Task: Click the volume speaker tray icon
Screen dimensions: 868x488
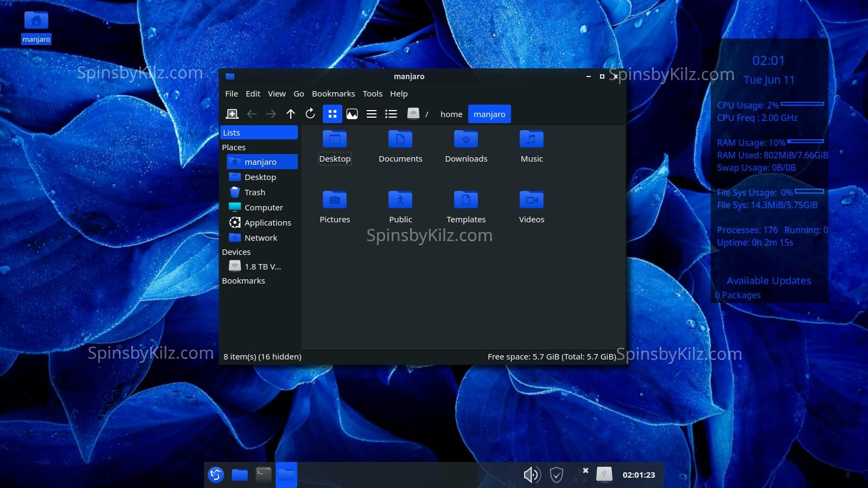Action: (x=532, y=475)
